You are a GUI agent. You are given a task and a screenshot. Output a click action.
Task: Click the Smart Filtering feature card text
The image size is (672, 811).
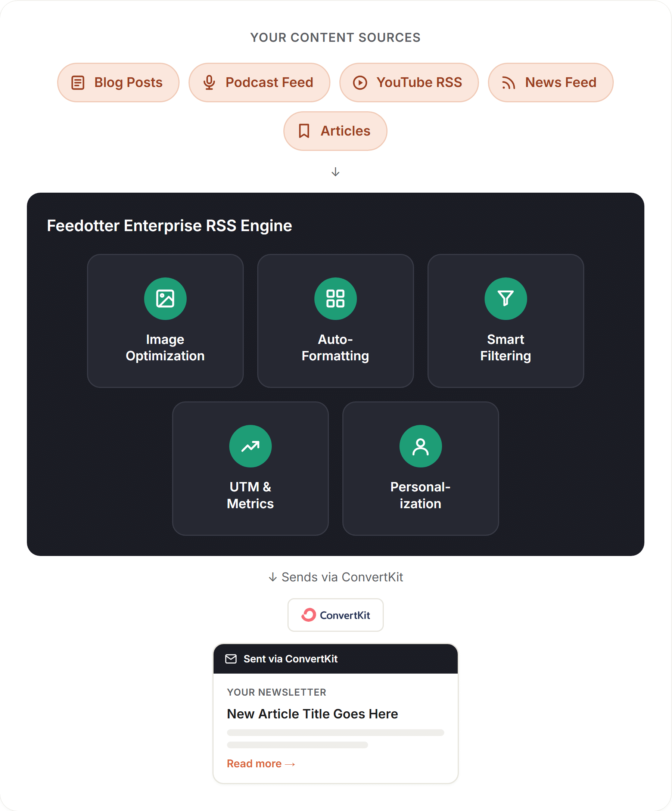(505, 348)
